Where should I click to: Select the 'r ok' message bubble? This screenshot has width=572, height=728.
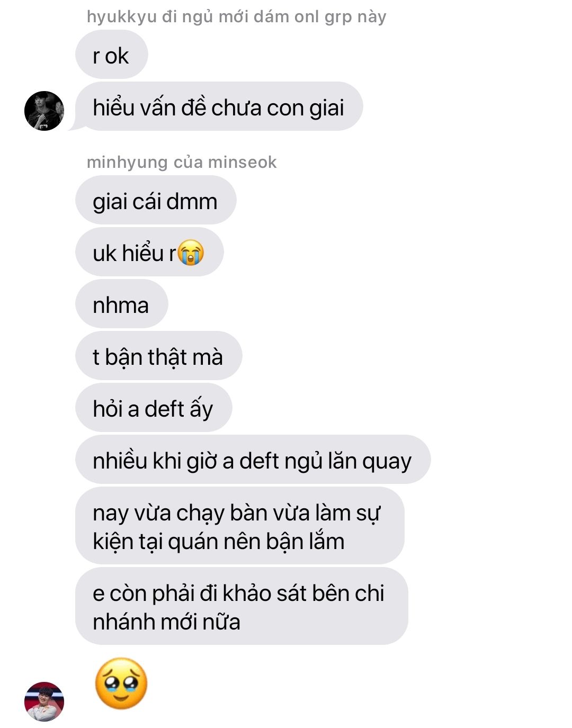point(112,55)
